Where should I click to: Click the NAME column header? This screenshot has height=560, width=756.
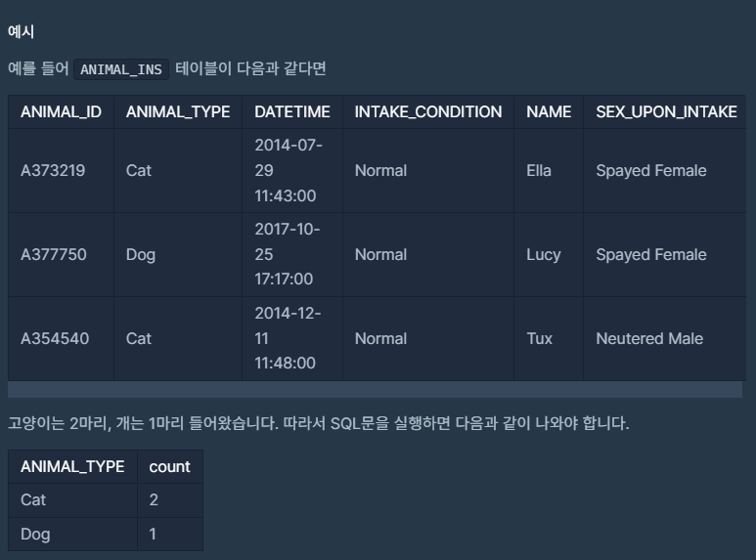click(x=549, y=111)
